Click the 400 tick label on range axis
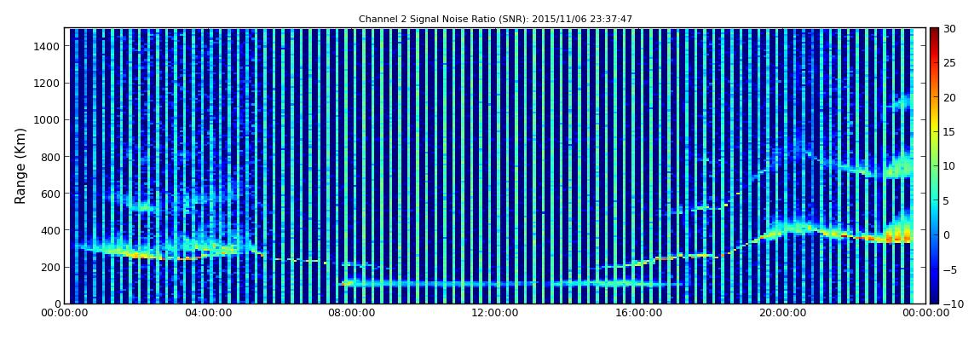980x347 pixels. (x=50, y=230)
